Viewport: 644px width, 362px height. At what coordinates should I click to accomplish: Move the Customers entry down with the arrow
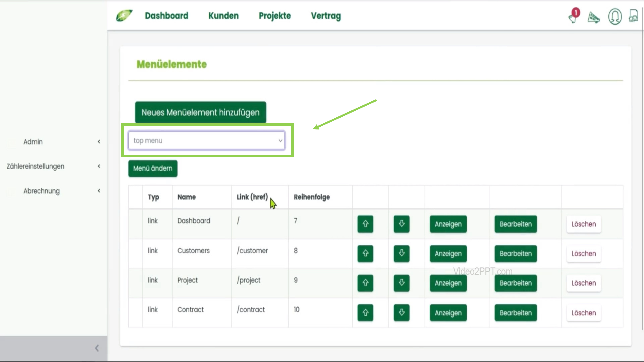(x=401, y=253)
